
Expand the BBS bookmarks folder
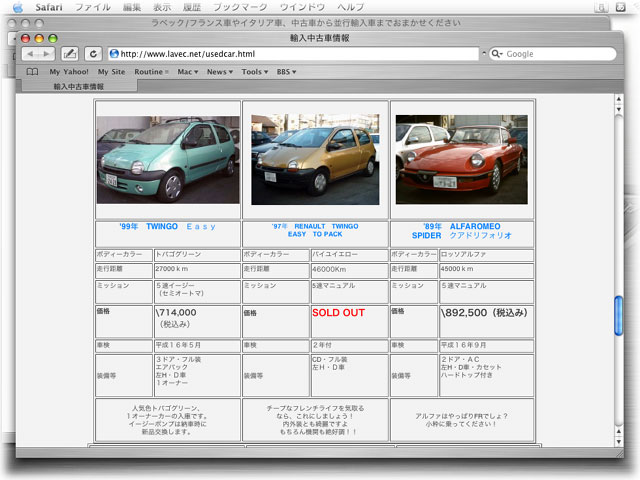coord(288,72)
